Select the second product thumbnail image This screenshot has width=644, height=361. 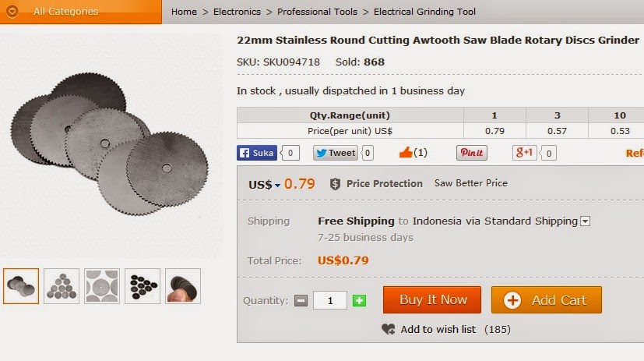click(62, 286)
